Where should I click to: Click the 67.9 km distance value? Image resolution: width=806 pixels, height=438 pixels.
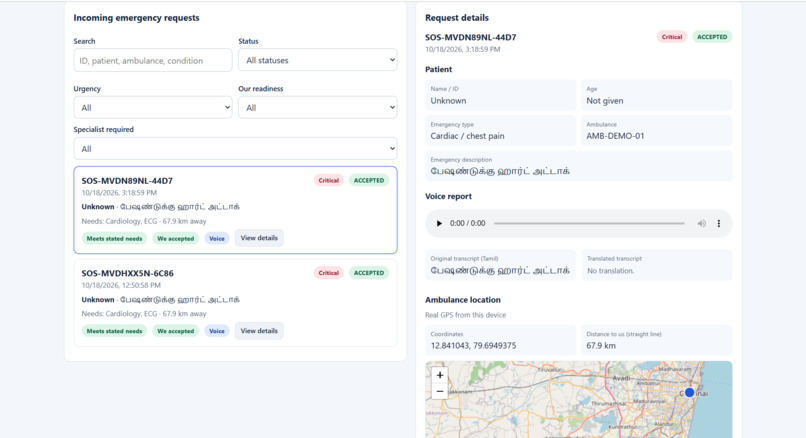[x=601, y=345]
